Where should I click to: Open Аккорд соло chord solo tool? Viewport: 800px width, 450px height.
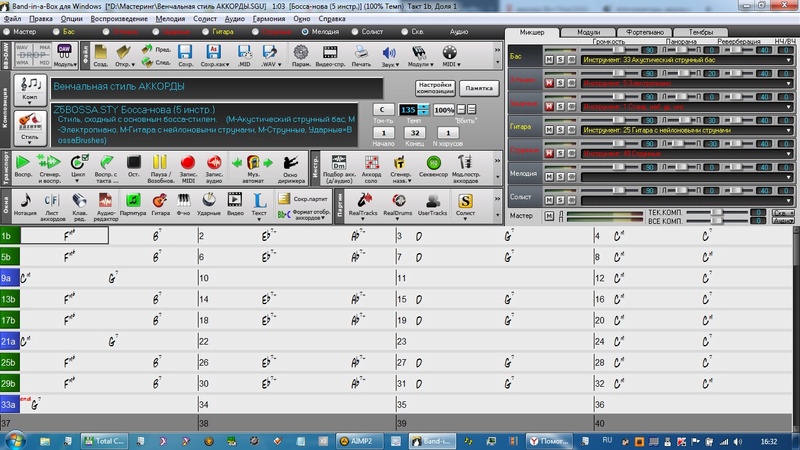coord(371,163)
